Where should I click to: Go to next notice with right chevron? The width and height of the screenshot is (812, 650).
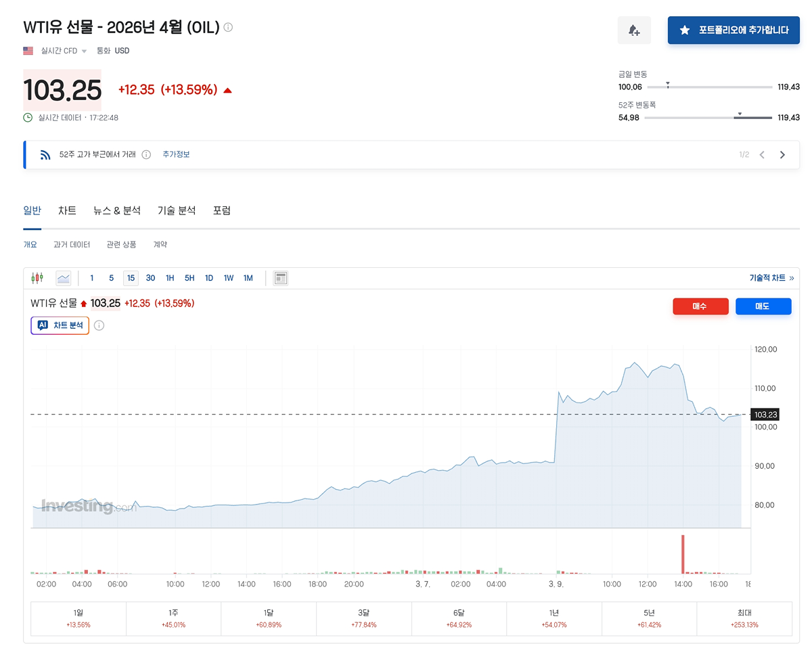[782, 155]
